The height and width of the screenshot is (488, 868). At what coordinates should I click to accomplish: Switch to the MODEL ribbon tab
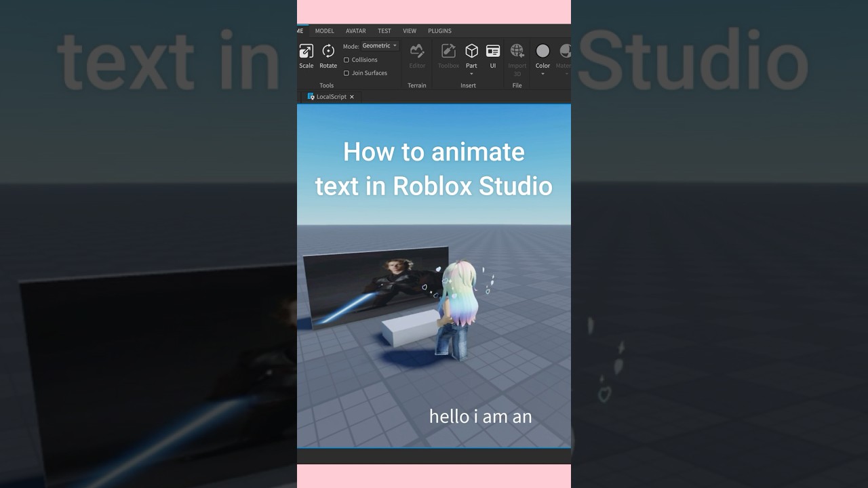pos(324,30)
